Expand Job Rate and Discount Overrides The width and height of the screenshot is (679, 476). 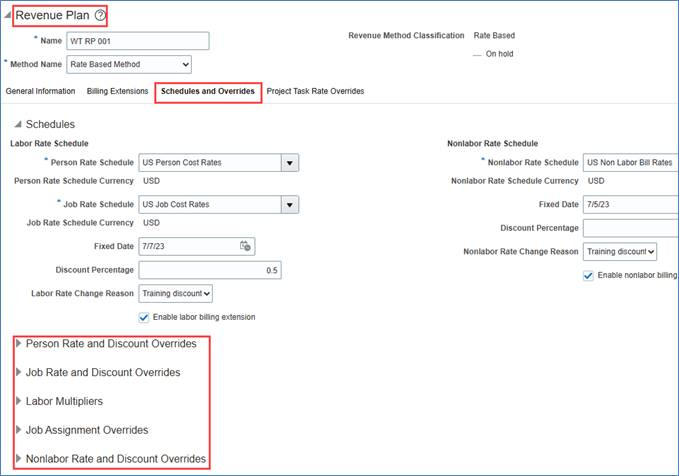click(19, 372)
